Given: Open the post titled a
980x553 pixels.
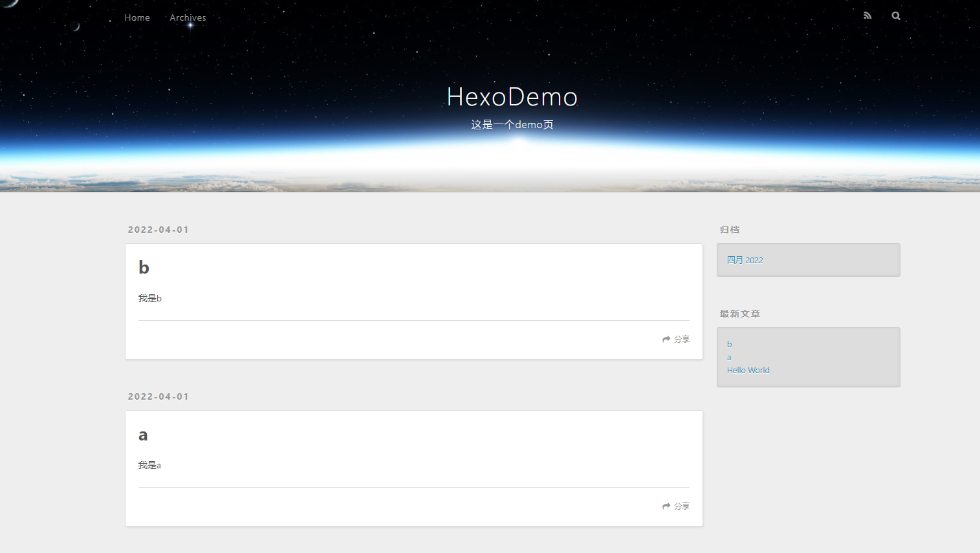Looking at the screenshot, I should pos(142,434).
